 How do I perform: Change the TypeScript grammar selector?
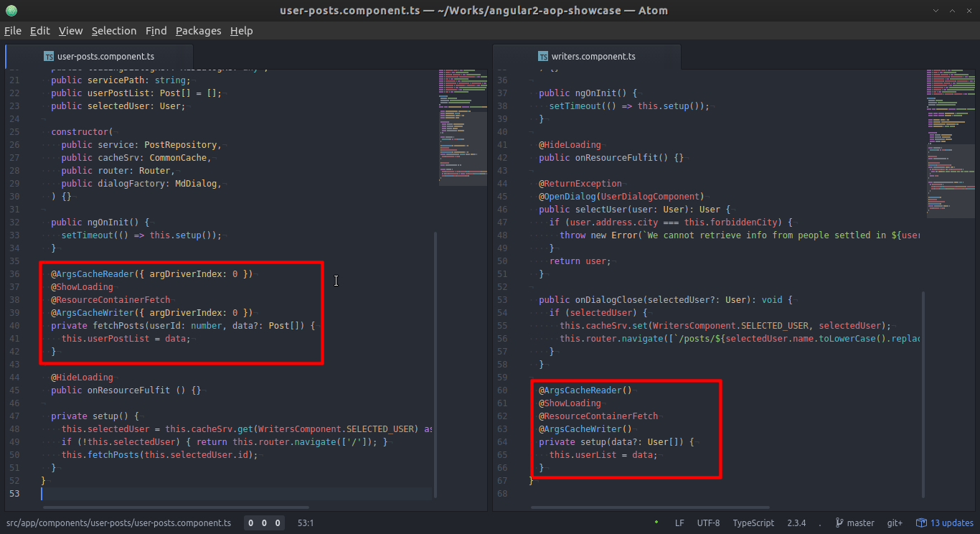click(753, 523)
